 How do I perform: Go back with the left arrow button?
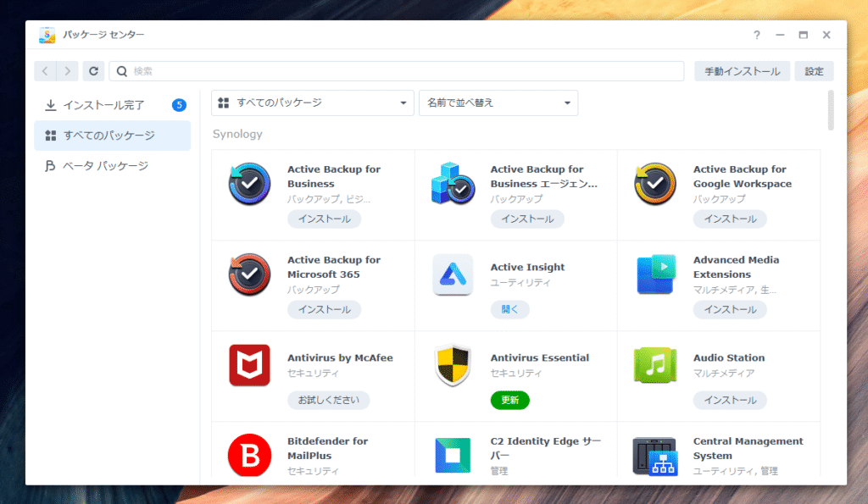(46, 71)
